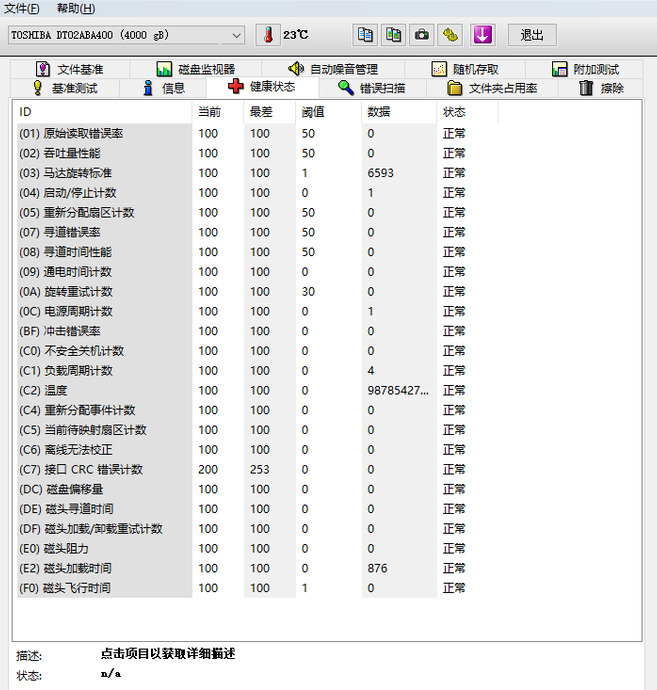The image size is (657, 690).
Task: Click data value 876 in row (E2)
Action: (378, 568)
